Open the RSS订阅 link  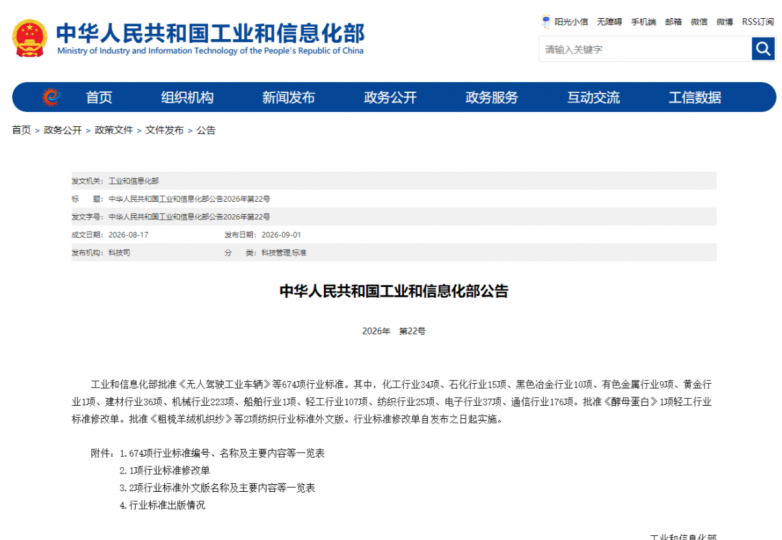tap(758, 21)
